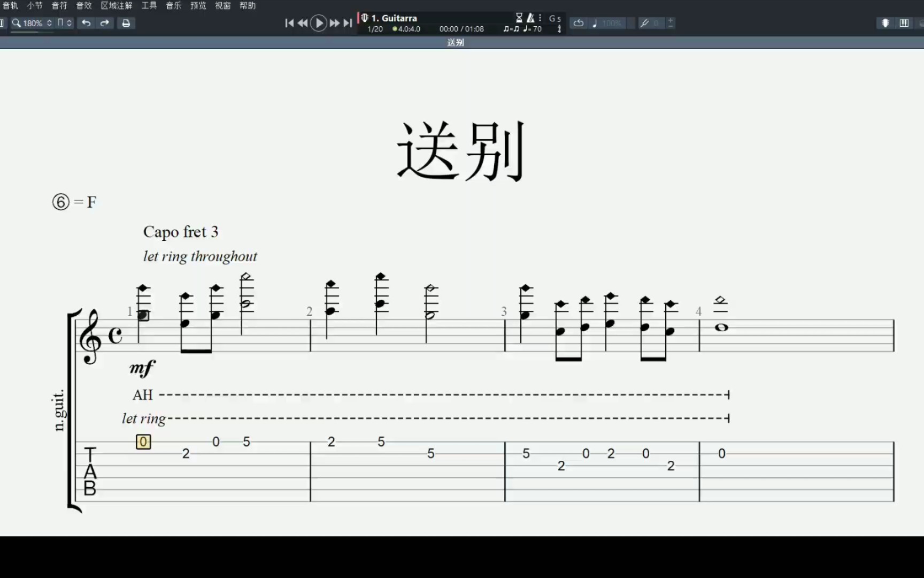Open the 小节 (Bar) menu
Image resolution: width=924 pixels, height=578 pixels.
tap(35, 5)
